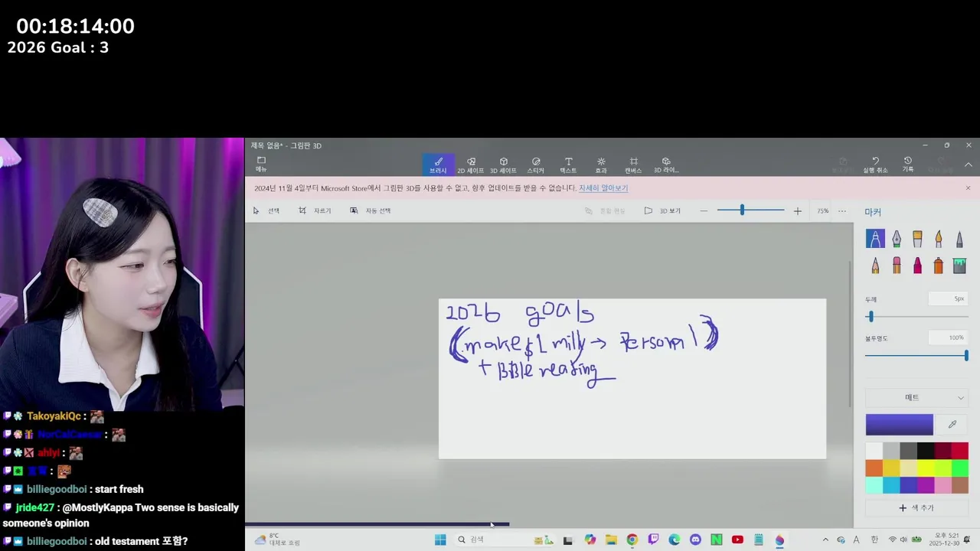Screen dimensions: 980x551
Task: Expand the 매트 material dropdown
Action: [x=916, y=397]
